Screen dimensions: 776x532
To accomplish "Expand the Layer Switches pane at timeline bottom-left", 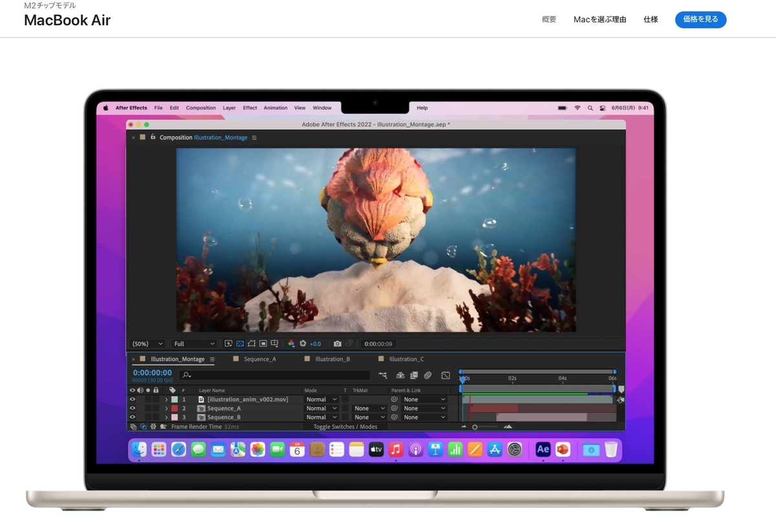I will 133,427.
